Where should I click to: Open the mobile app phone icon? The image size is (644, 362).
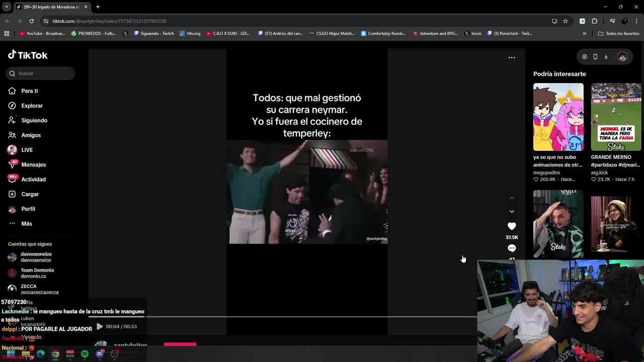[595, 57]
